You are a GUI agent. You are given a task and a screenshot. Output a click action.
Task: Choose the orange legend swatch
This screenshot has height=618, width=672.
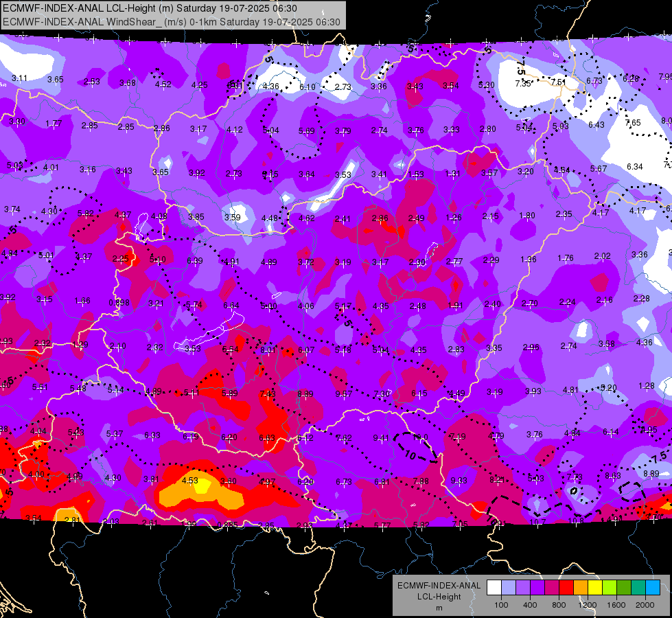pos(581,588)
